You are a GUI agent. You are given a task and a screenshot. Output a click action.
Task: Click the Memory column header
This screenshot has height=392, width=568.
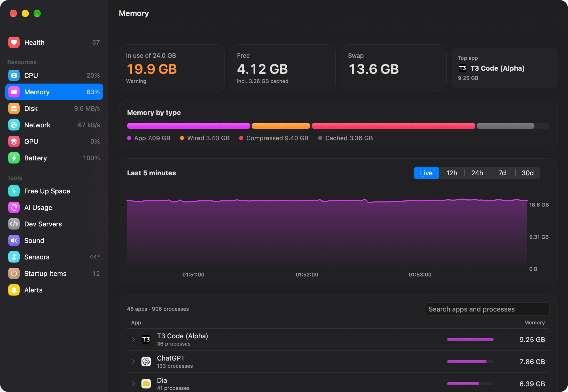[x=534, y=323]
